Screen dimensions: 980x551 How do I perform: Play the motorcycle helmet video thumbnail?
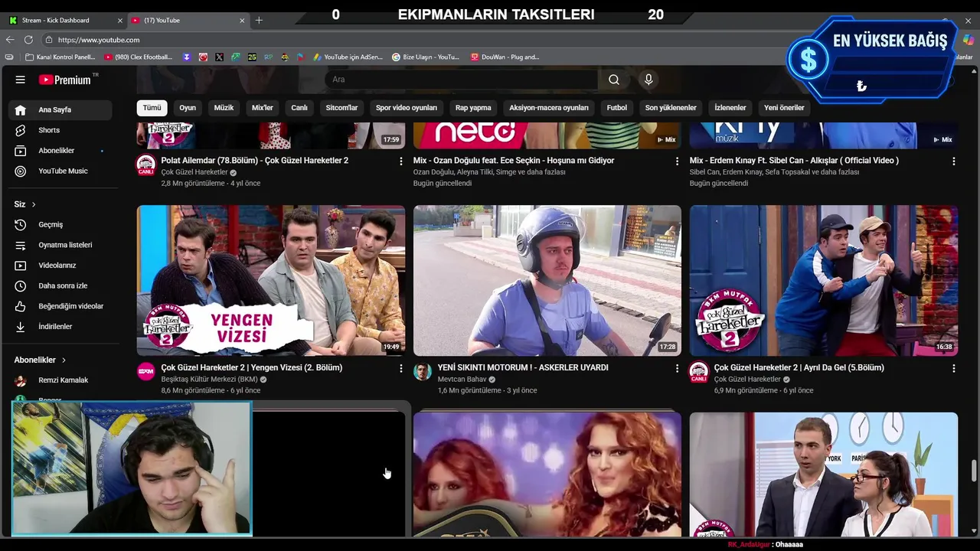(547, 280)
